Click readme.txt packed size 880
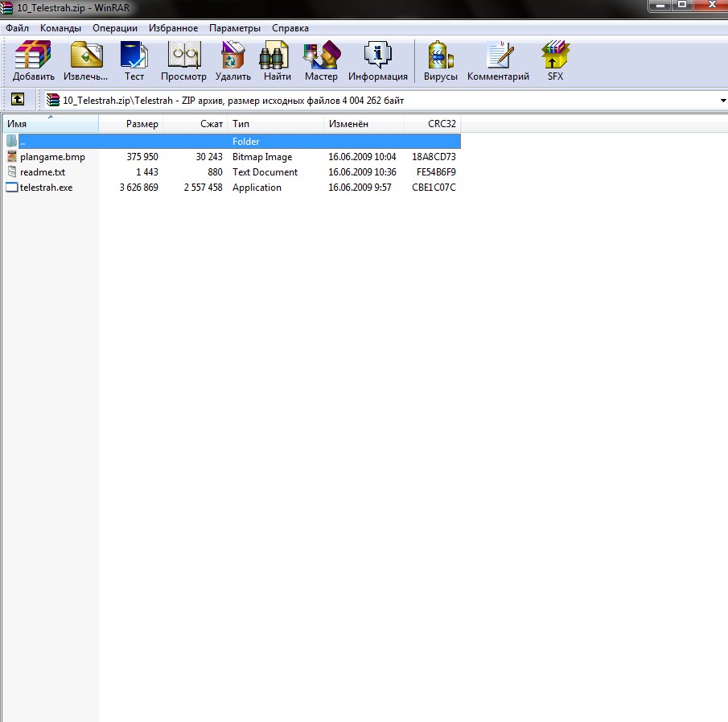This screenshot has width=728, height=722. point(215,172)
